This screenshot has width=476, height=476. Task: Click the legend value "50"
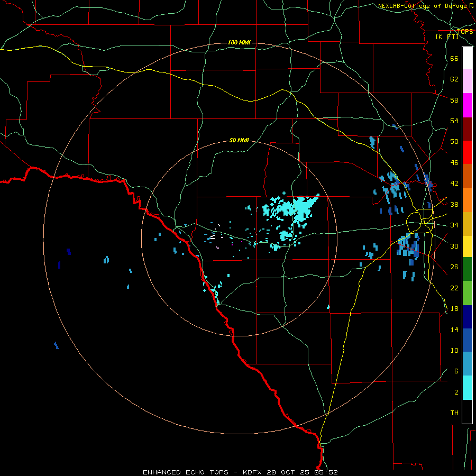[454, 142]
